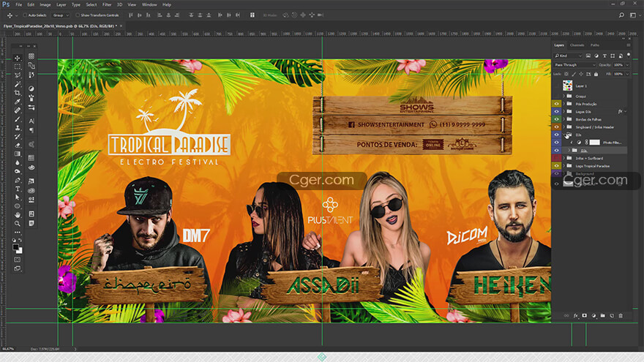Expand the Infos + Surfboard group

(x=564, y=158)
